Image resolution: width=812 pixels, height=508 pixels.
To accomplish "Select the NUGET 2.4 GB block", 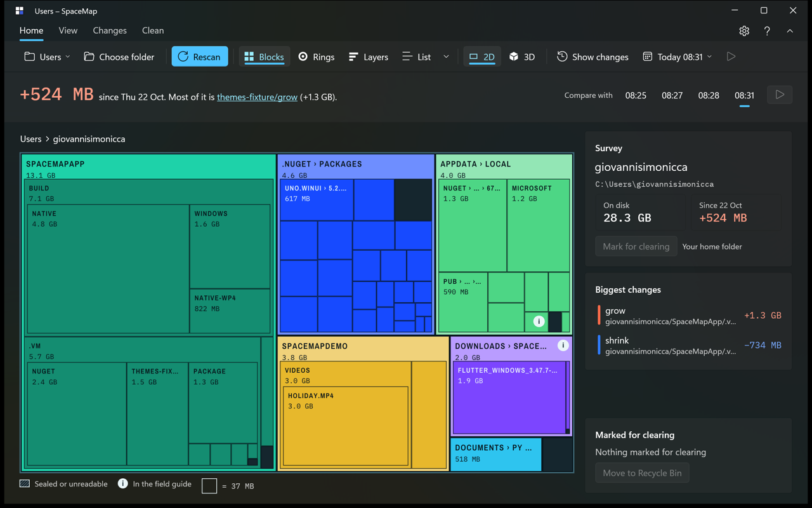I will 77,414.
